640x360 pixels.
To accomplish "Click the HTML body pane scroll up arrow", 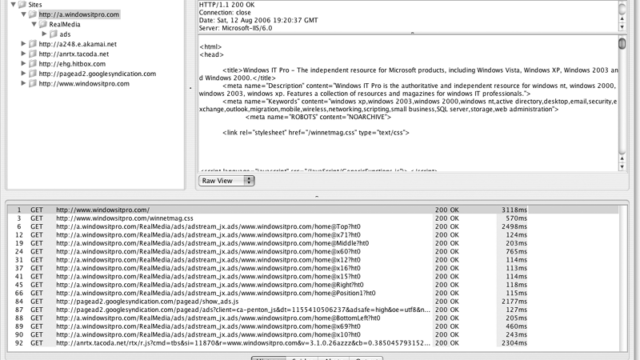I will 622,159.
